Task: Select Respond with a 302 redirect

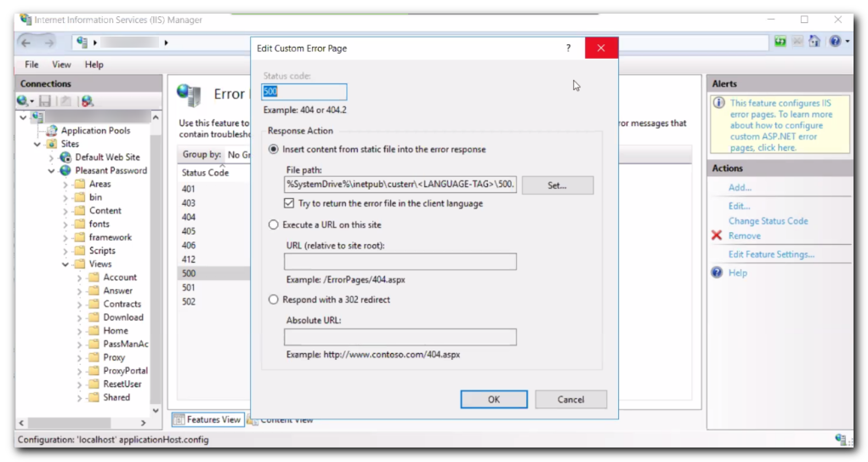Action: [x=274, y=299]
